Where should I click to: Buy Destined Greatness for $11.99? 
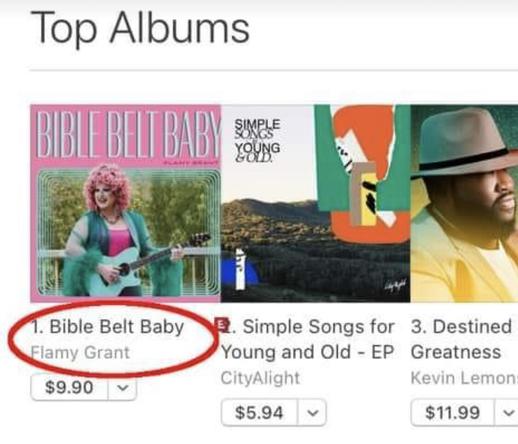[x=452, y=412]
